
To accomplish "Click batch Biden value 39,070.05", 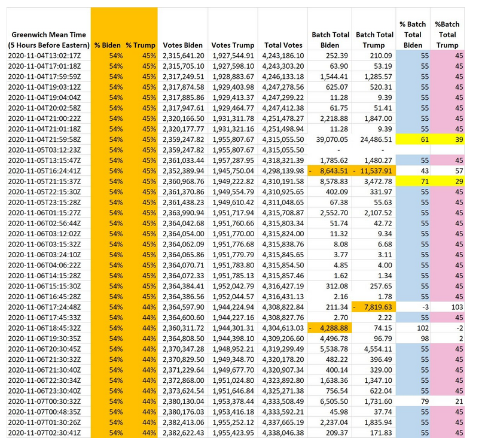I will 332,139.
